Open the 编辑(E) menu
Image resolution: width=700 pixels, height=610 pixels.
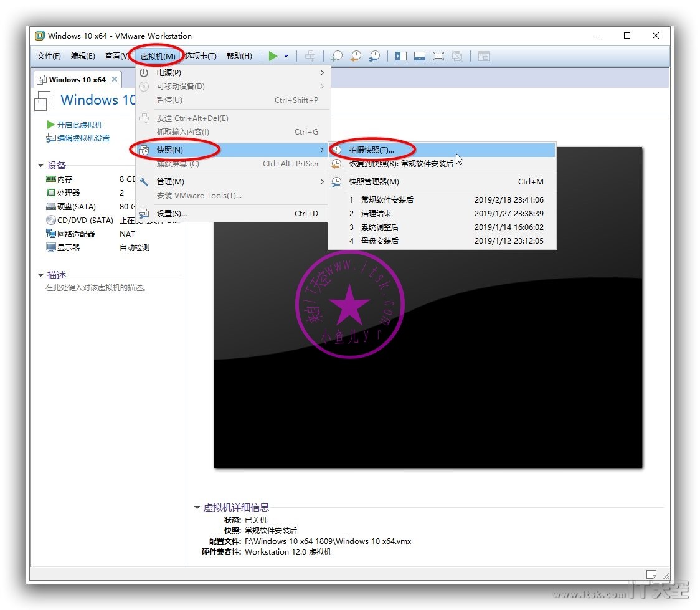coord(83,56)
